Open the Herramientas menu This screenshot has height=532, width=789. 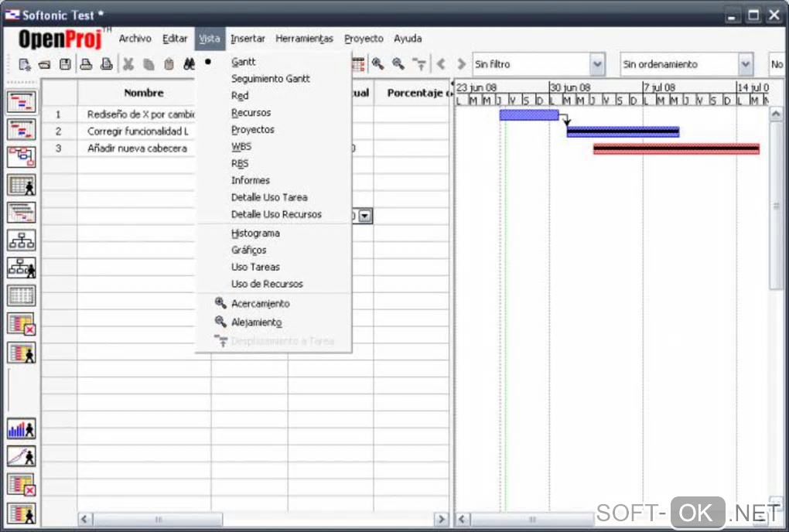pyautogui.click(x=304, y=38)
